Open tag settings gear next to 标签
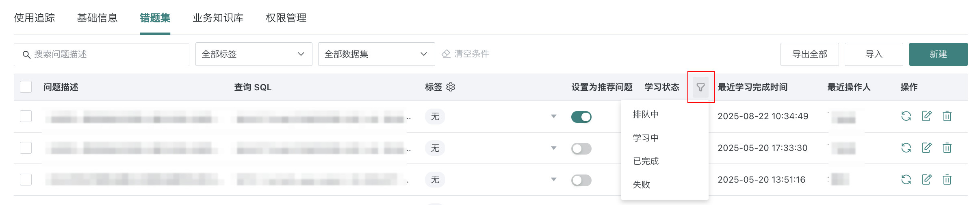Viewport: 980px width, 205px height. click(x=451, y=87)
